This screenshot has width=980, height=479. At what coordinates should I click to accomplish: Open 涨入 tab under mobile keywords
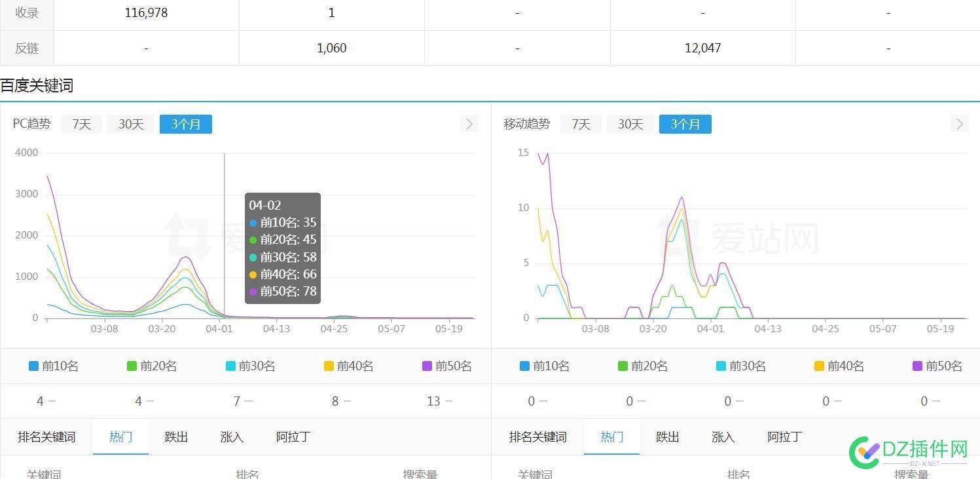click(723, 437)
